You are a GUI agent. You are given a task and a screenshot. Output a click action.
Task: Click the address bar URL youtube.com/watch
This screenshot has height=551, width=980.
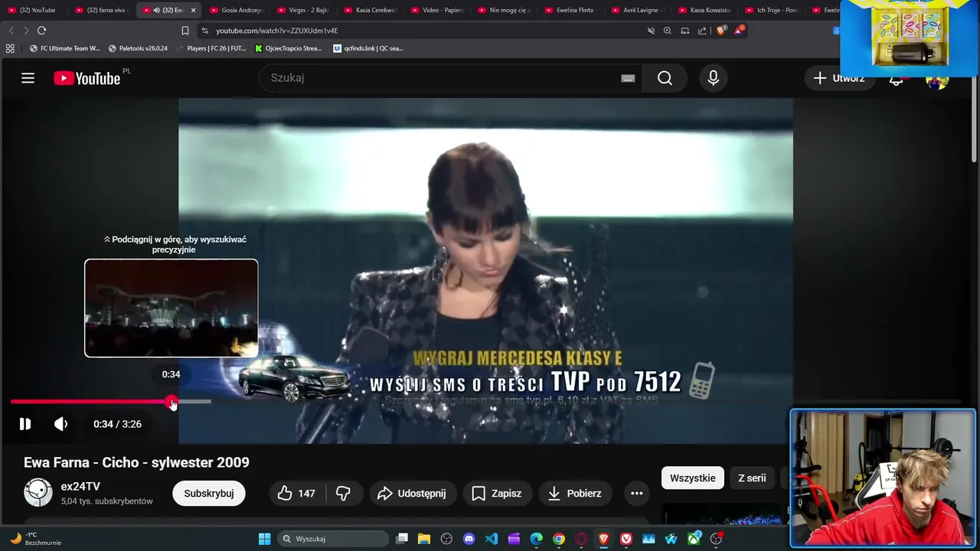click(x=277, y=31)
